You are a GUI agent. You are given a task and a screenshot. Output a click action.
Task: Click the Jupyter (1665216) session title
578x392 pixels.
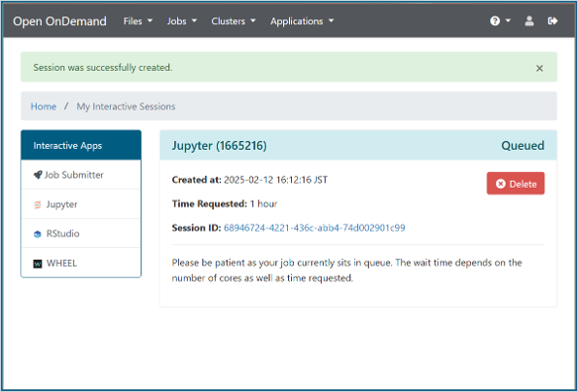point(219,146)
